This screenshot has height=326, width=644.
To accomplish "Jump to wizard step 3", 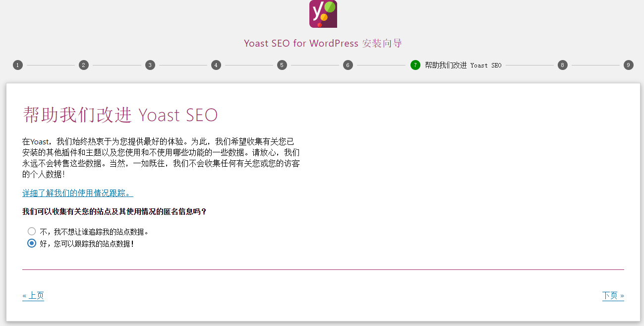I will (150, 65).
